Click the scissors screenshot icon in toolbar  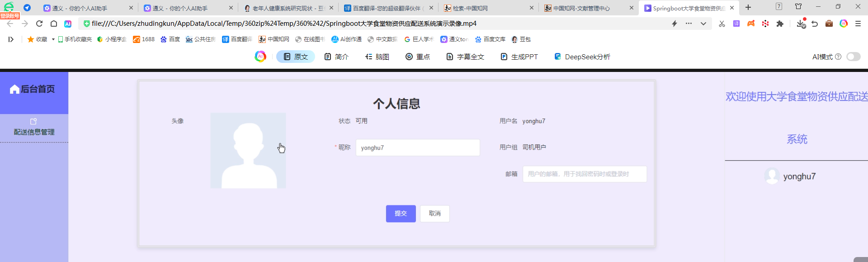[722, 24]
